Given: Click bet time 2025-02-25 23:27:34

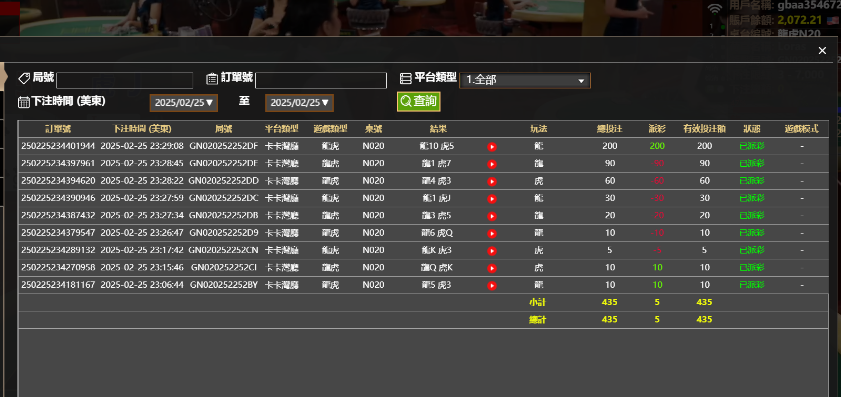Looking at the screenshot, I should [142, 215].
